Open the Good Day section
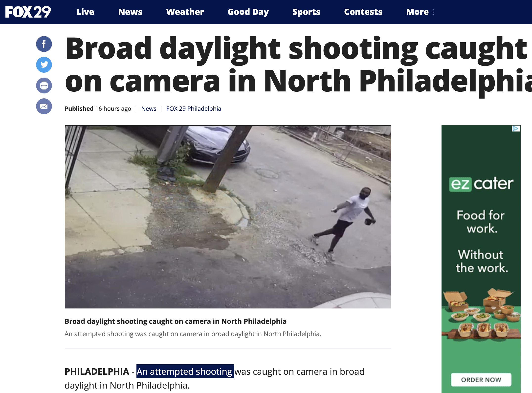The image size is (532, 393). click(248, 12)
